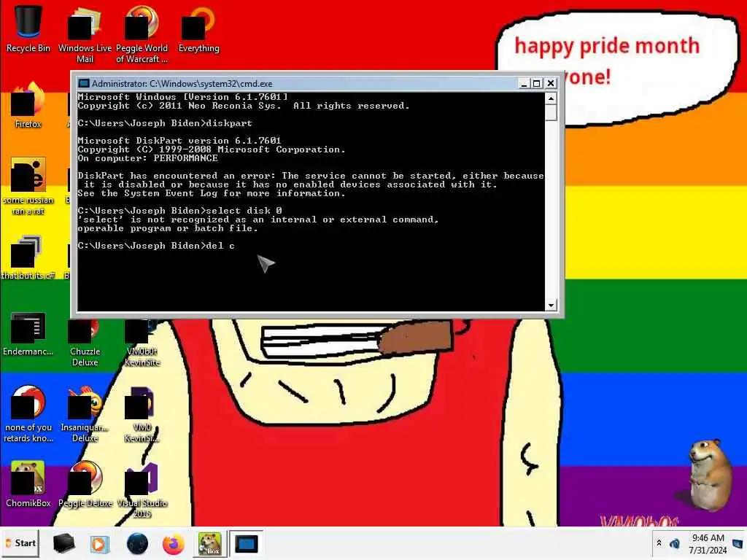
Task: Click the cmd.exe window title text
Action: pyautogui.click(x=182, y=83)
